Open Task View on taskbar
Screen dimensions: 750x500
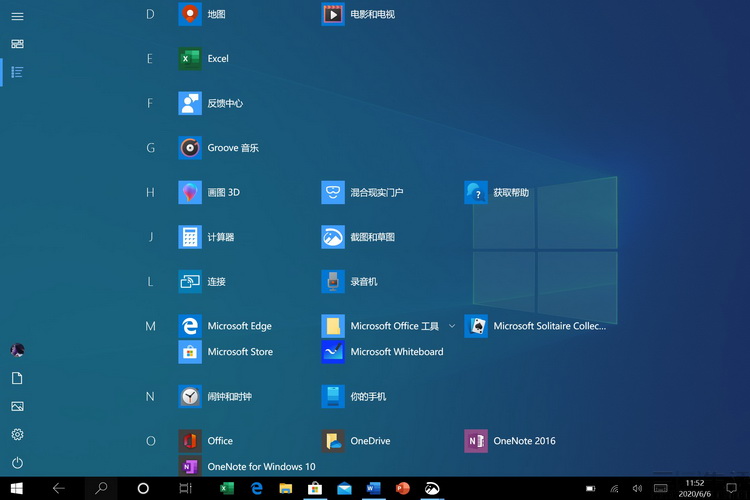[x=185, y=488]
